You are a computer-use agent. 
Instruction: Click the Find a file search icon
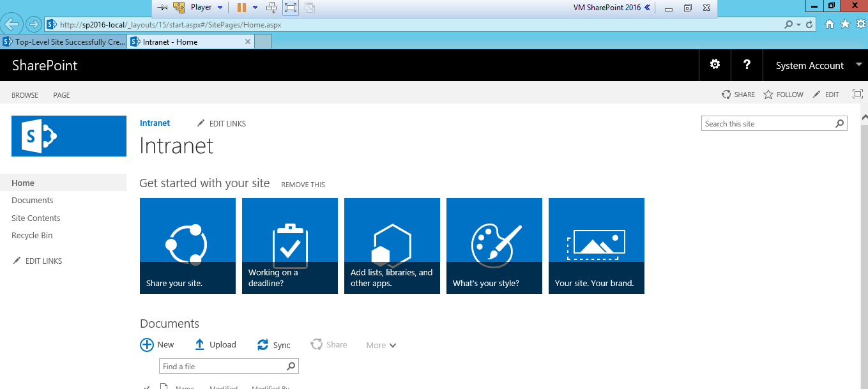point(291,366)
